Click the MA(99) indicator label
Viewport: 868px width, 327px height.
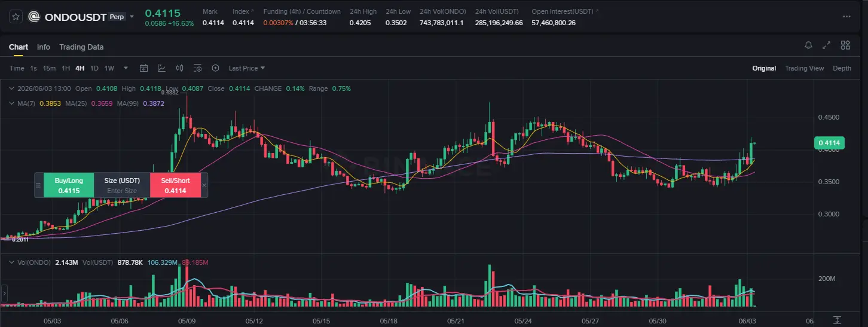129,103
